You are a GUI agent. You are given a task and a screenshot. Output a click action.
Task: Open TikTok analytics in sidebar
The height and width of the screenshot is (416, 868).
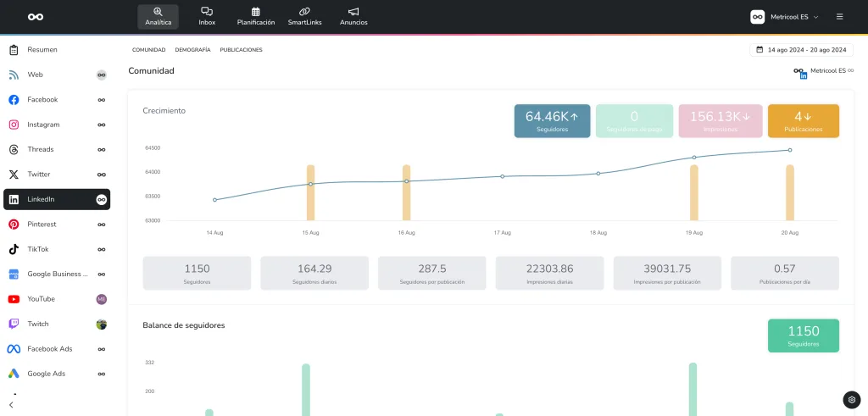tap(38, 249)
